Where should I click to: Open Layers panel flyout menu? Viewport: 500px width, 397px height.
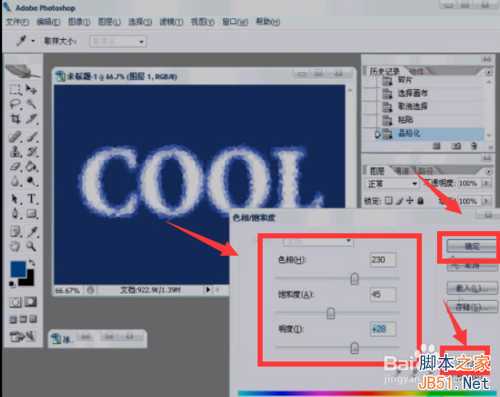point(488,172)
